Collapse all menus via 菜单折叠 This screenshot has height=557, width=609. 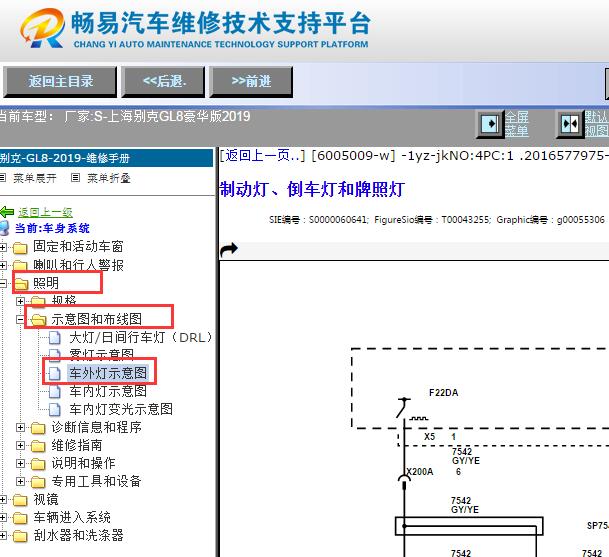tap(109, 178)
